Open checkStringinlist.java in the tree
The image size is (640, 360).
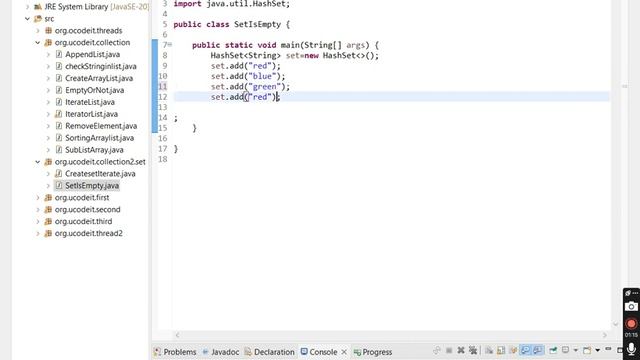tap(100, 66)
